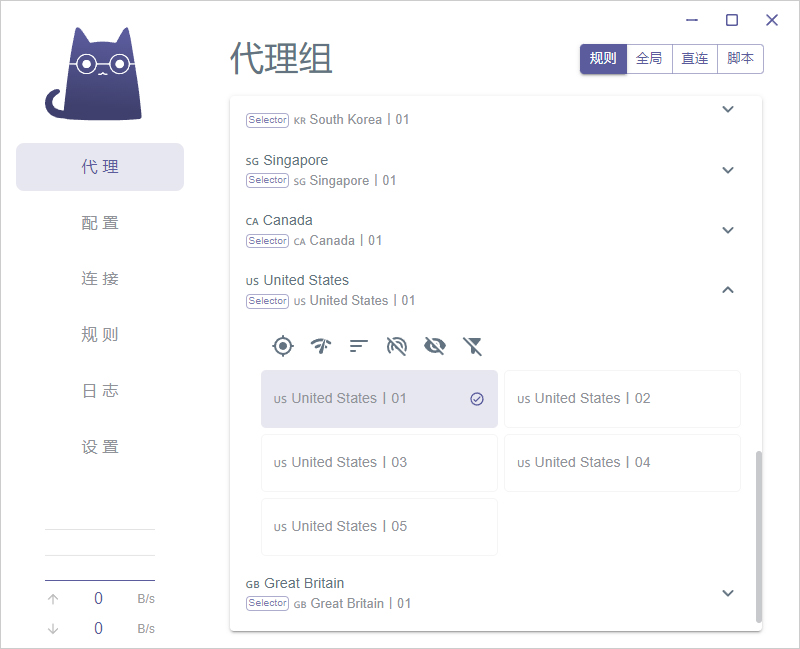This screenshot has height=649, width=800.
Task: Expand the Singapore proxy group
Action: point(728,170)
